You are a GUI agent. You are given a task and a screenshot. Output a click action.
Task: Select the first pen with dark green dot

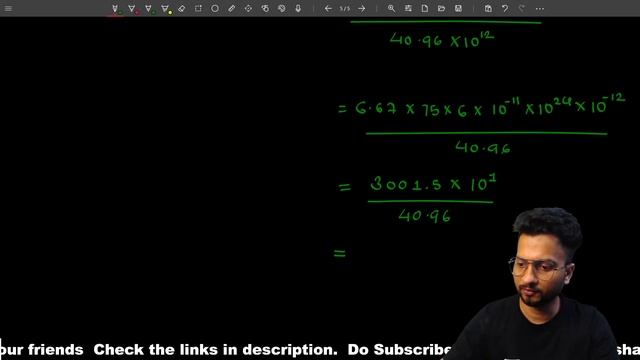(115, 9)
